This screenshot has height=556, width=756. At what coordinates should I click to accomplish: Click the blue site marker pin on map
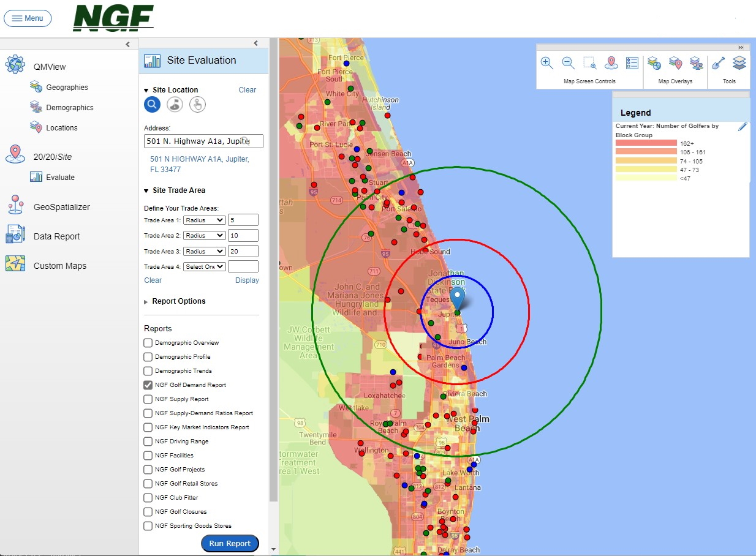click(458, 300)
